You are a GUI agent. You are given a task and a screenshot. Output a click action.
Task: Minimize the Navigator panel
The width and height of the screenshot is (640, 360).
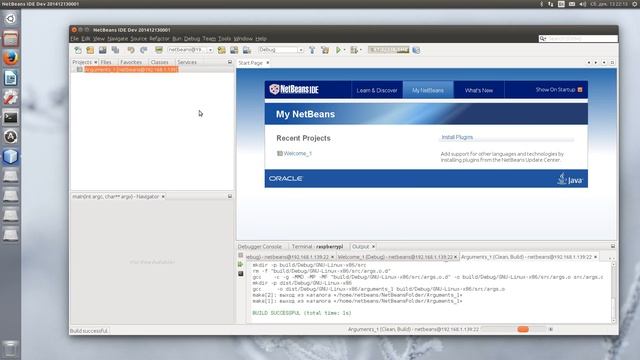230,196
